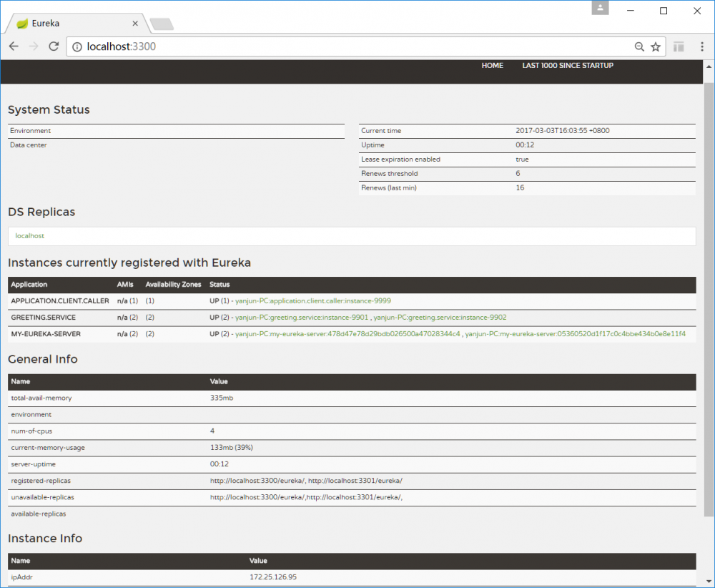
Task: Open the Chrome user profile icon
Action: [600, 8]
